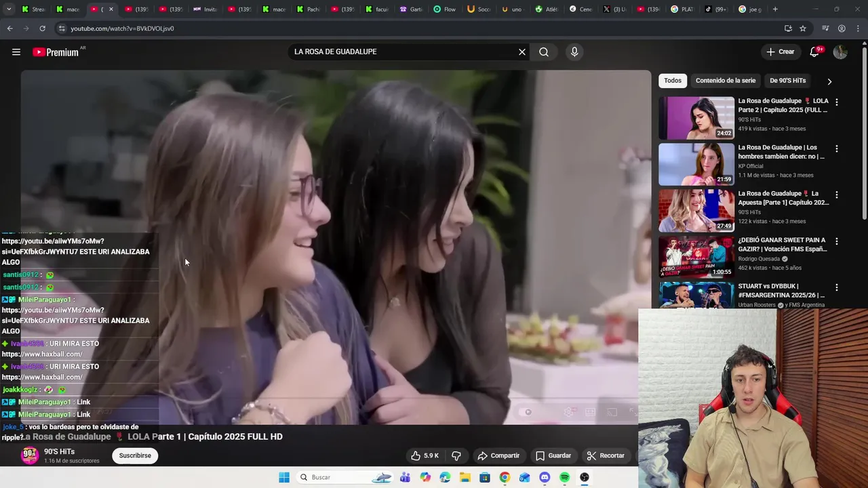
Task: Open the Crear upload menu
Action: (x=780, y=52)
